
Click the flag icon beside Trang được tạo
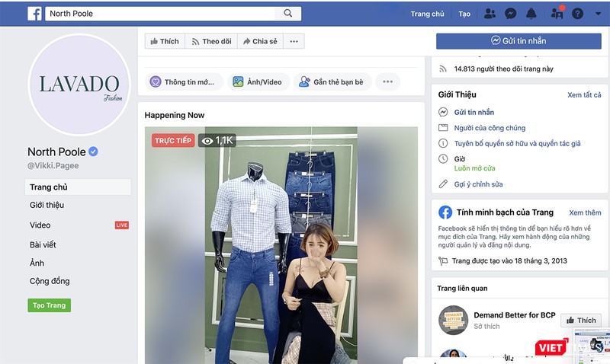coord(443,260)
